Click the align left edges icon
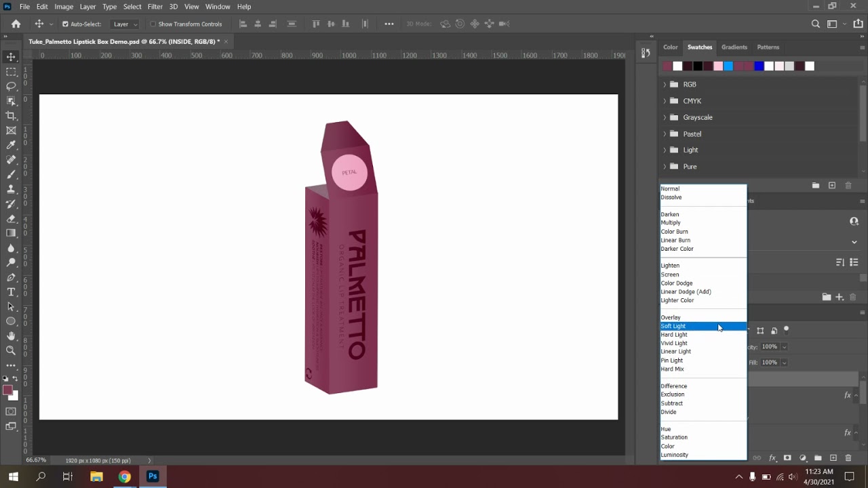Image resolution: width=868 pixels, height=488 pixels. click(243, 24)
